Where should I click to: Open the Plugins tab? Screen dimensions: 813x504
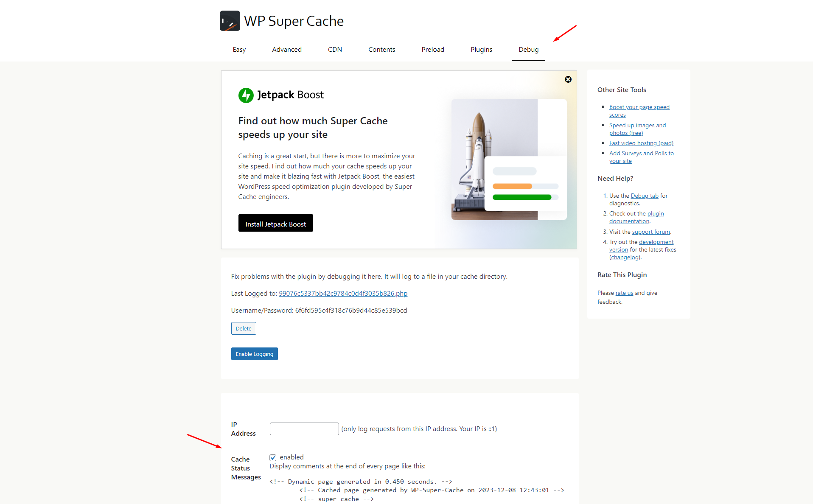[482, 49]
